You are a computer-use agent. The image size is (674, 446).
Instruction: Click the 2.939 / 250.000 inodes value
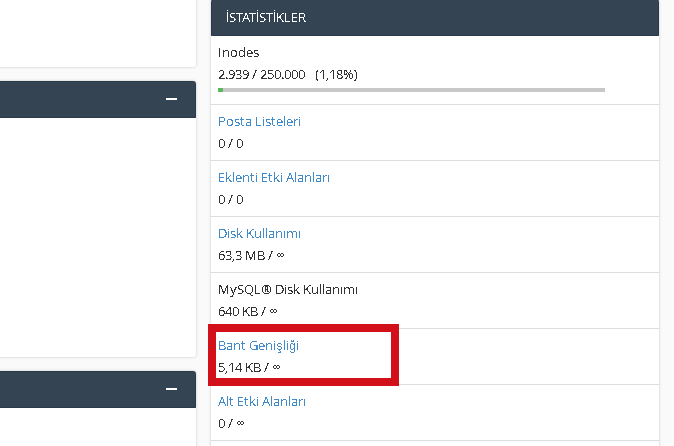point(261,75)
